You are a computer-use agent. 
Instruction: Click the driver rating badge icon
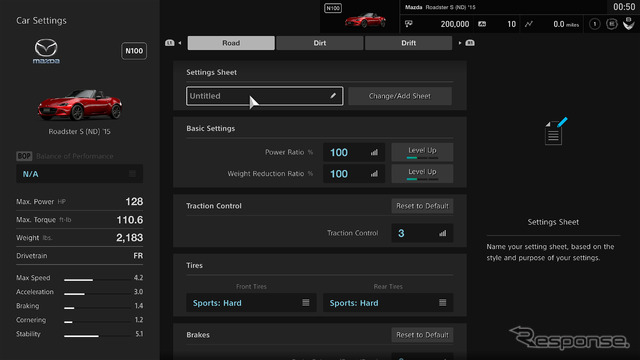tap(611, 24)
